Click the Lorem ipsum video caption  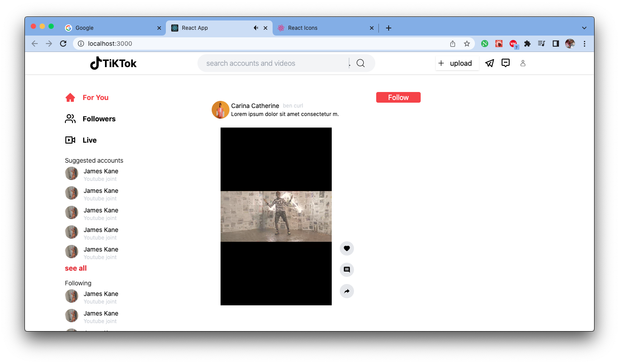285,114
